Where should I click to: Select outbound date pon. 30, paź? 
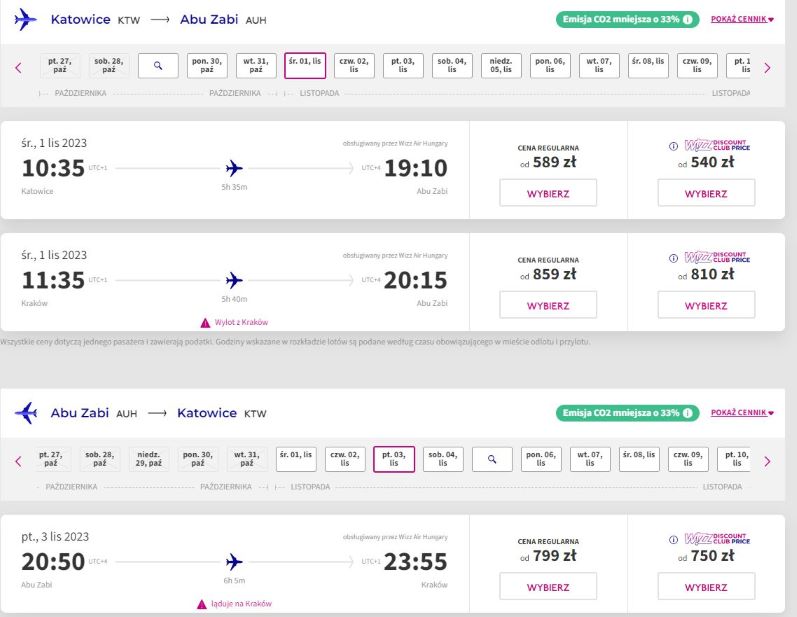[207, 66]
